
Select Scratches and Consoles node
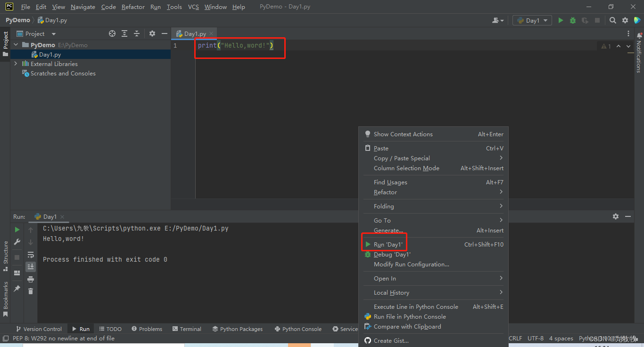point(63,74)
